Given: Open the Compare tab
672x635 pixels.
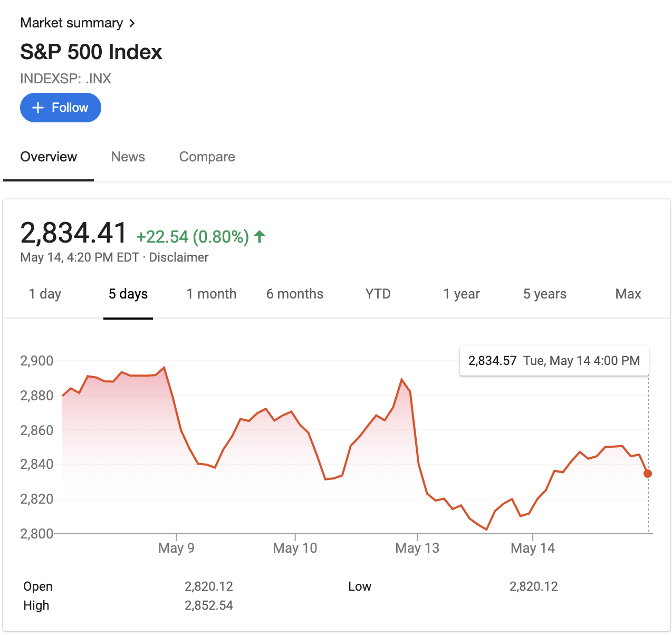Looking at the screenshot, I should pos(207,157).
